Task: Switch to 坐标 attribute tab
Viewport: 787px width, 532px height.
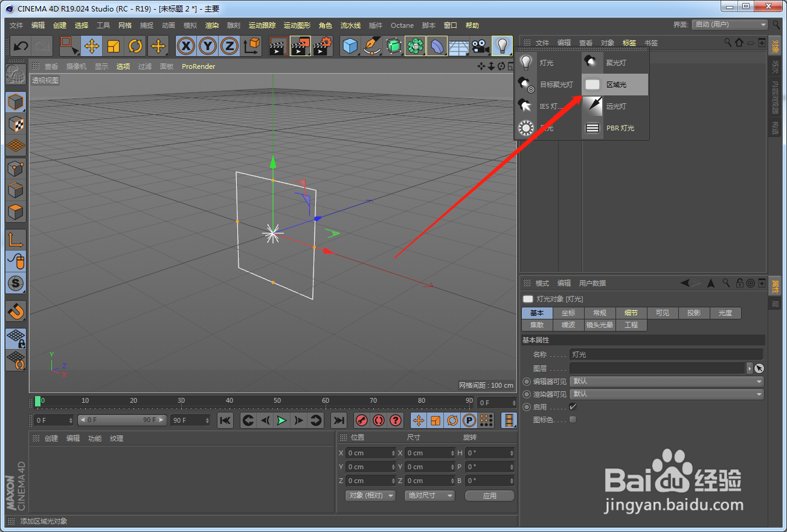Action: point(568,313)
